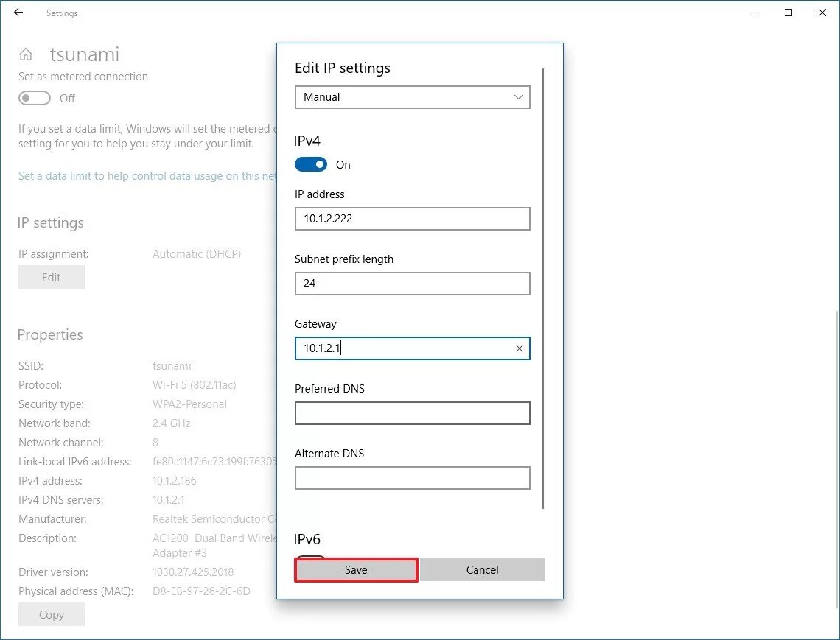Select the Preferred DNS field
Image resolution: width=840 pixels, height=640 pixels.
(412, 413)
